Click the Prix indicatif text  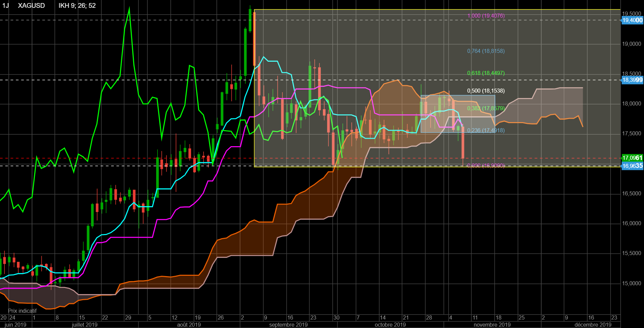coord(22,311)
